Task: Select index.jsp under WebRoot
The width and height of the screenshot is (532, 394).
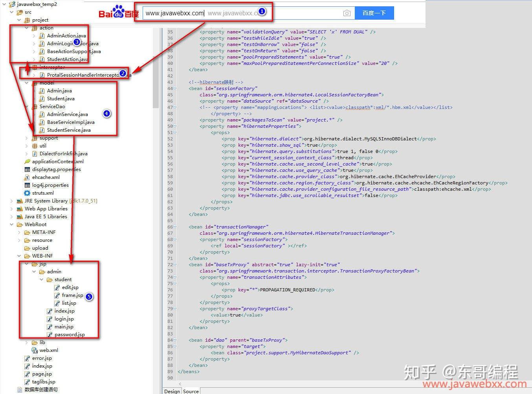Action: click(x=42, y=366)
